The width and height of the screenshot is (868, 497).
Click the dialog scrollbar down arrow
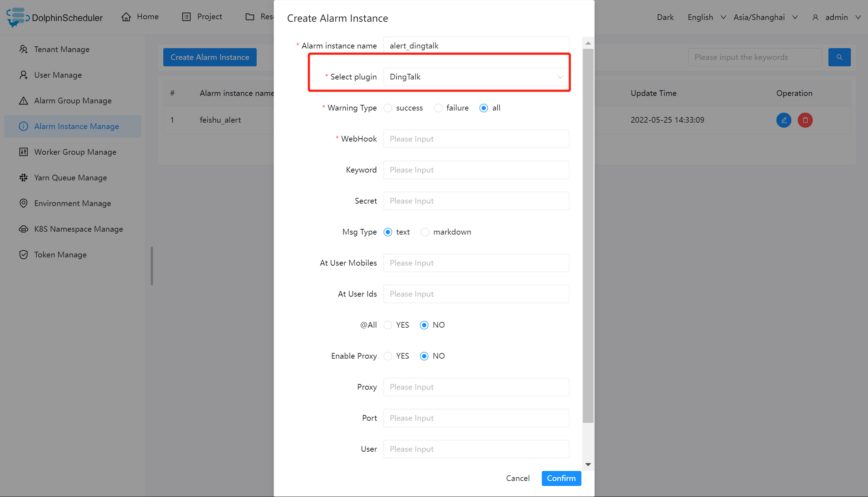[588, 464]
